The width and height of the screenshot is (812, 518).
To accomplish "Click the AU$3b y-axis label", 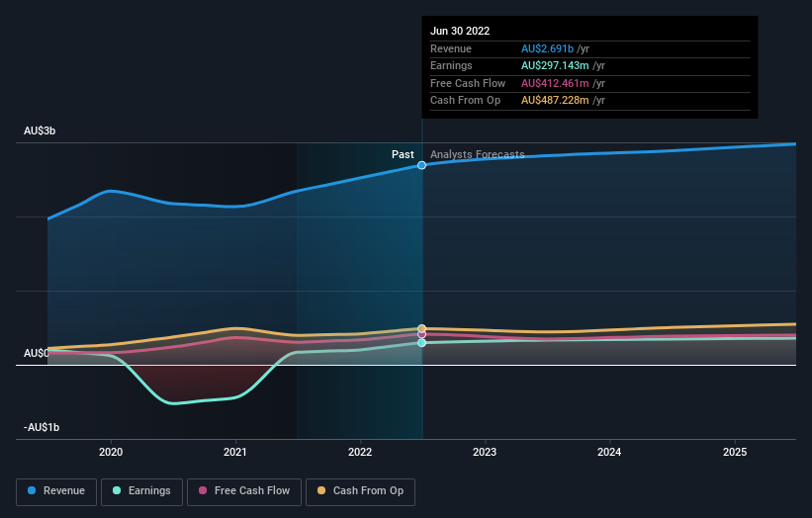I will pyautogui.click(x=40, y=130).
